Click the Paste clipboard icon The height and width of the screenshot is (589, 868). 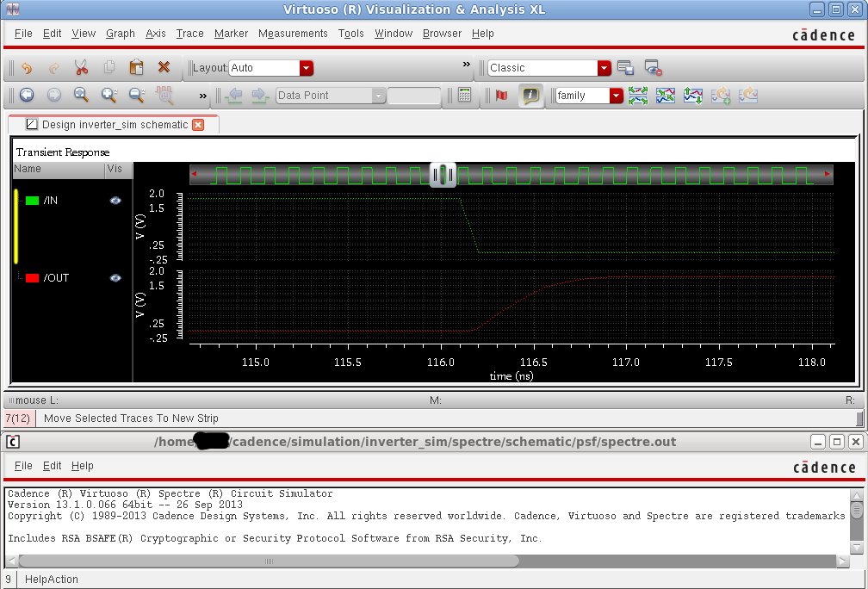pos(136,67)
